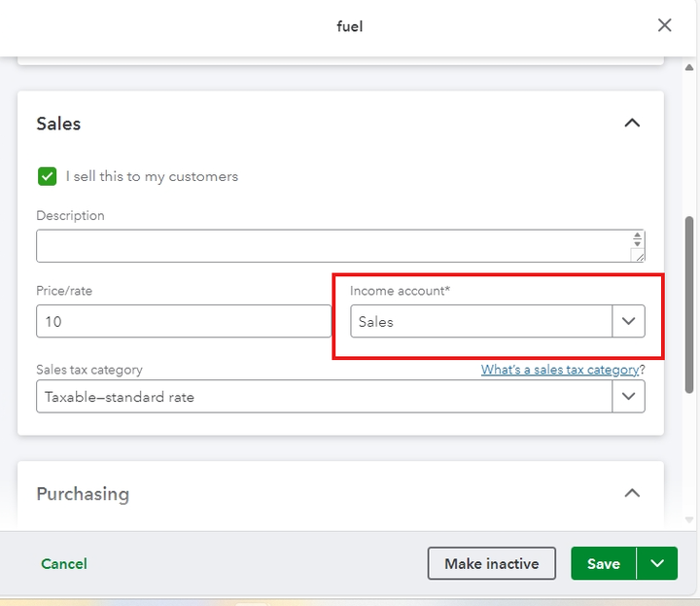The height and width of the screenshot is (606, 700).
Task: Click the sales Description text box
Action: pos(331,246)
